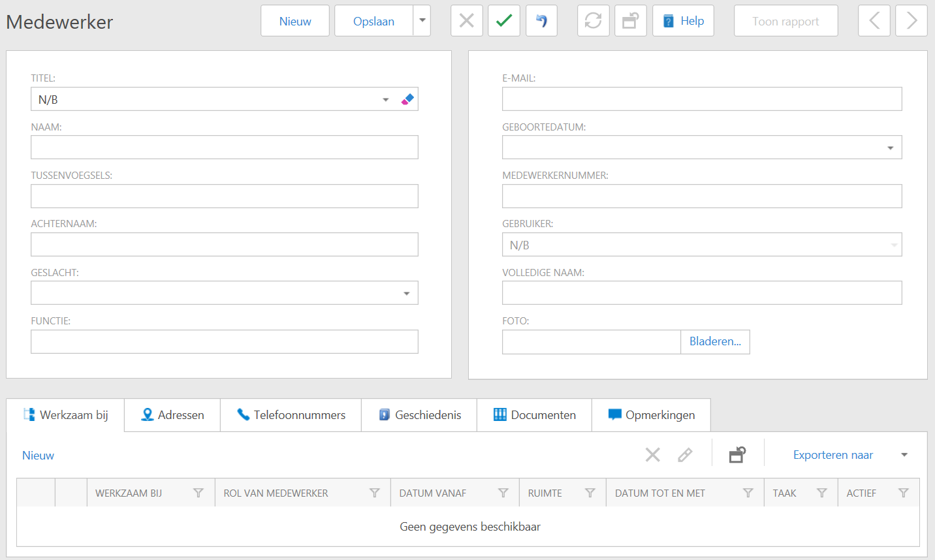Click the pencil edit icon in grid toolbar
The image size is (935, 560).
[685, 455]
